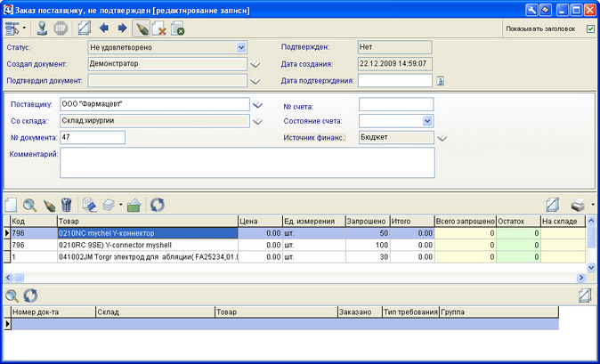Click the printer icon
The height and width of the screenshot is (364, 600).
578,206
